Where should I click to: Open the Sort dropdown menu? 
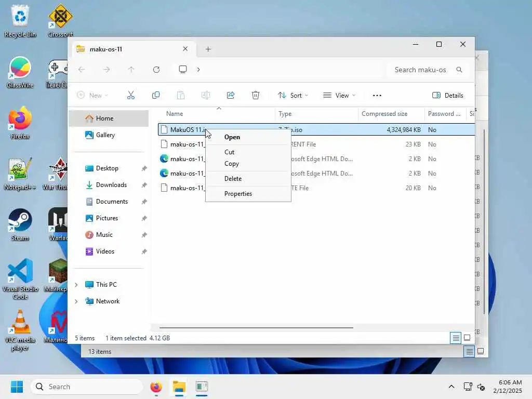tap(293, 96)
